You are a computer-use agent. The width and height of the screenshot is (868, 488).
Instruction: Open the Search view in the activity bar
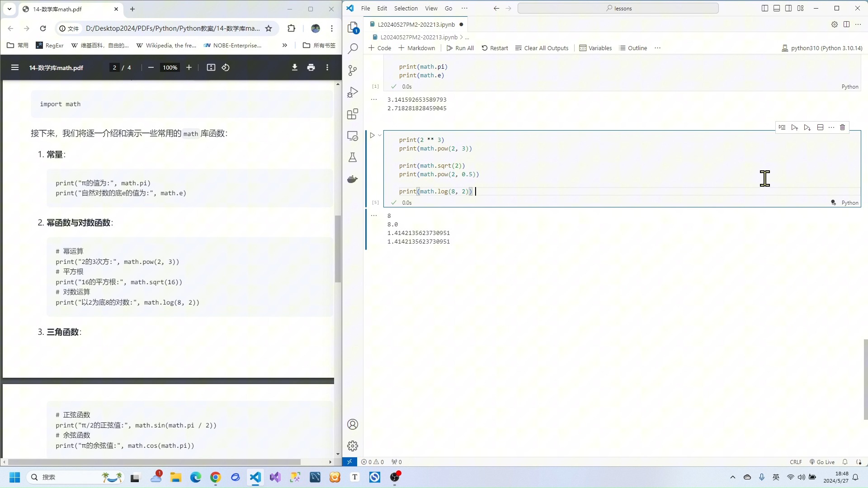coord(353,48)
